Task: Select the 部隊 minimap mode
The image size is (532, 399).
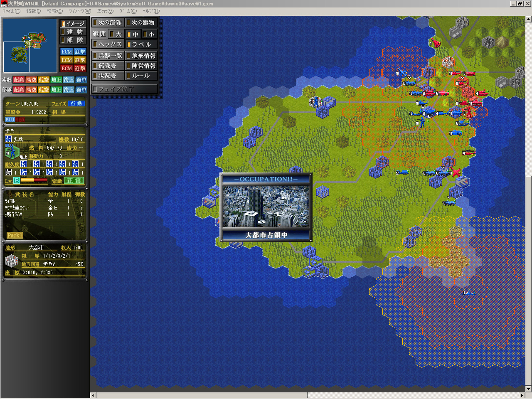Action: 73,40
